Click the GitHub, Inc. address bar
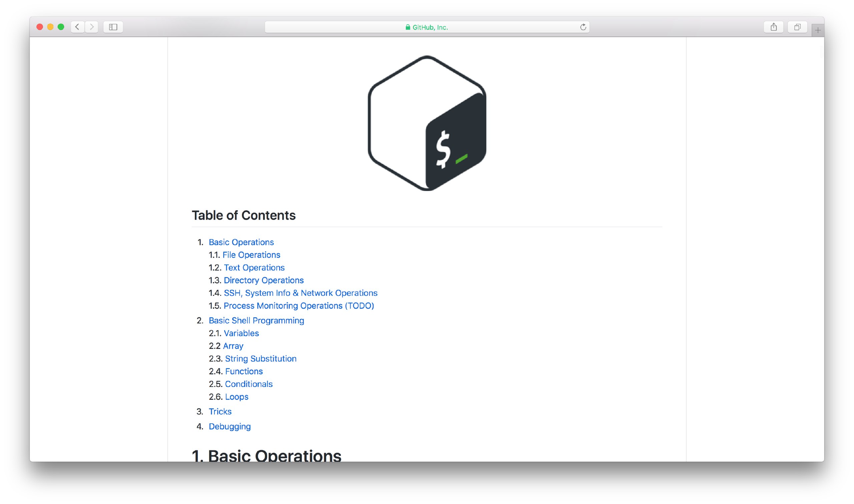 point(427,27)
